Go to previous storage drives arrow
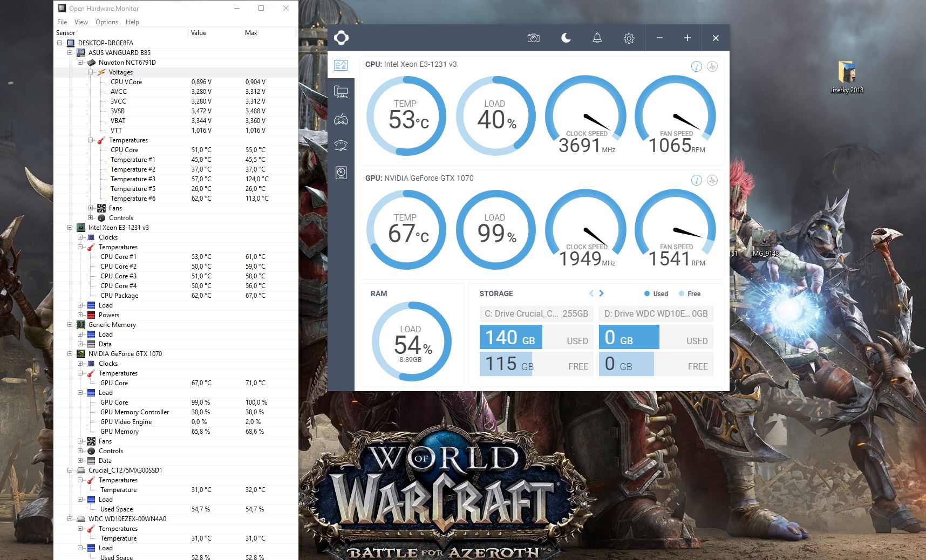The width and height of the screenshot is (926, 560). pos(591,293)
